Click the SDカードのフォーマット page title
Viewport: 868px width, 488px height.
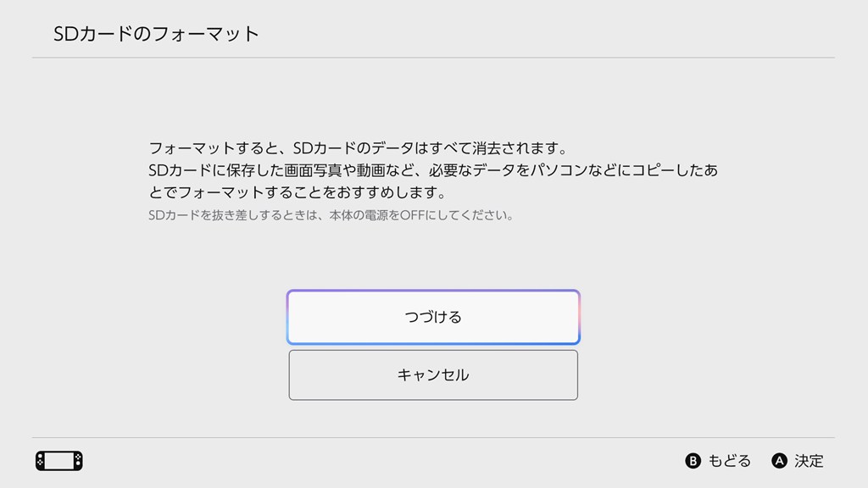pos(156,35)
